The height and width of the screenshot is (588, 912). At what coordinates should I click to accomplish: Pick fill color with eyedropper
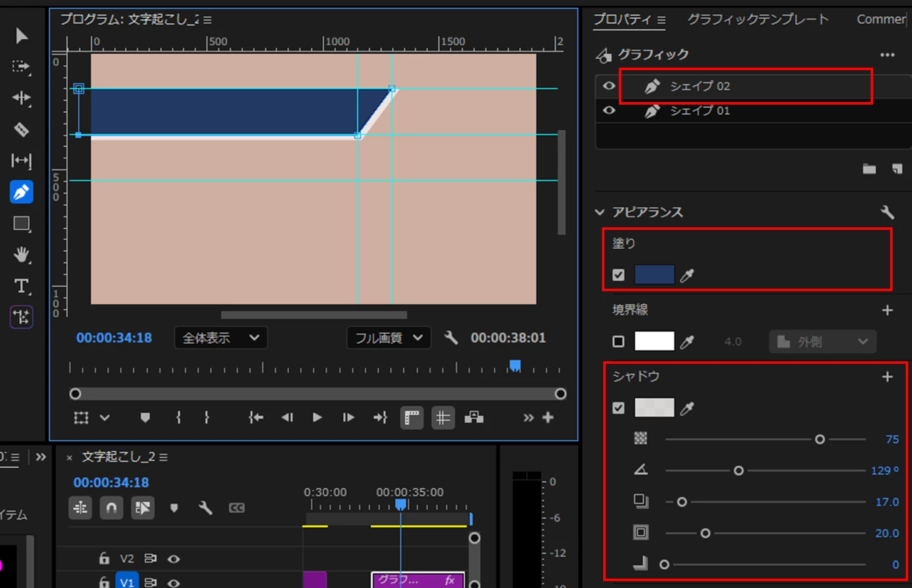click(x=687, y=276)
